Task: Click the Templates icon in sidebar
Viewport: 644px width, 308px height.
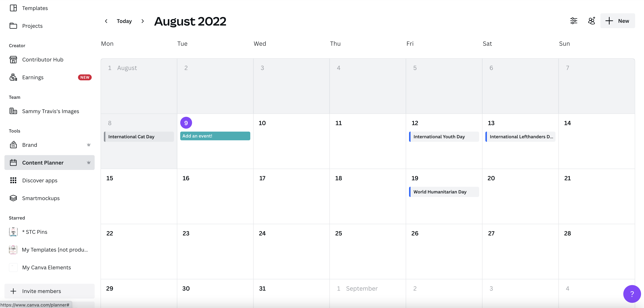Action: pos(13,8)
